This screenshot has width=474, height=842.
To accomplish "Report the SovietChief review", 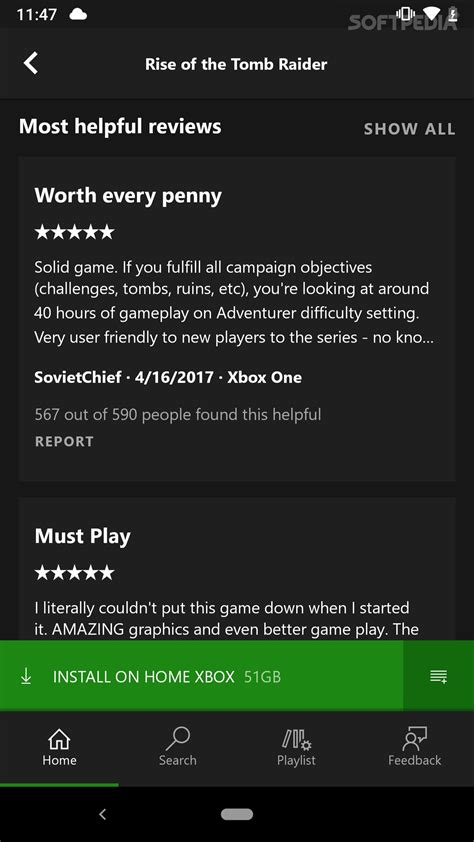I will tap(64, 441).
